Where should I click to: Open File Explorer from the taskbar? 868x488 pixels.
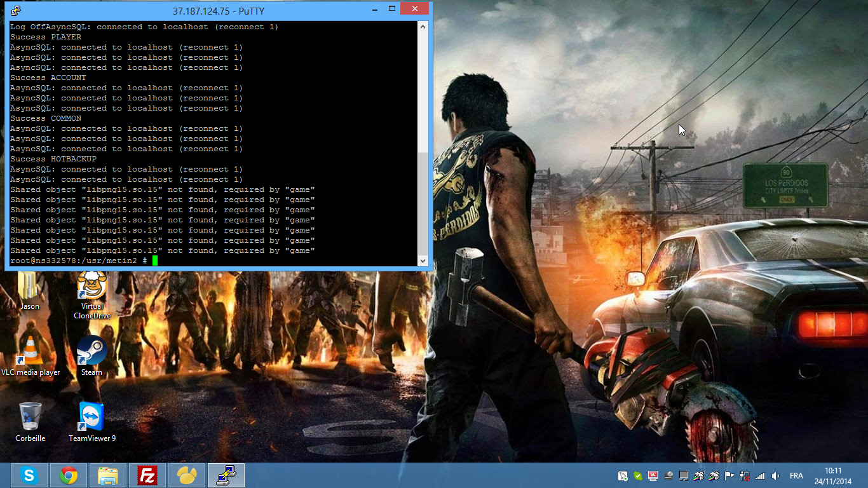[x=108, y=475]
